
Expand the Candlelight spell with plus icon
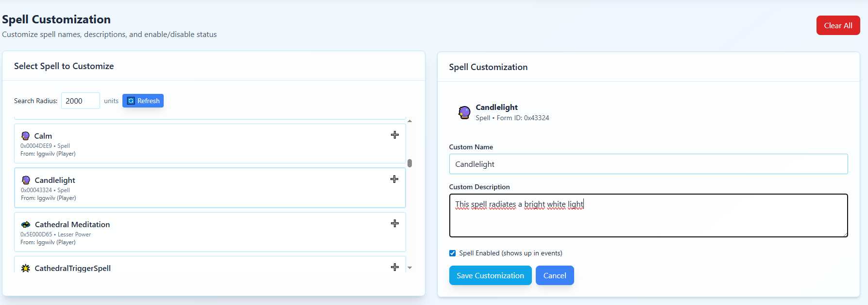[394, 179]
